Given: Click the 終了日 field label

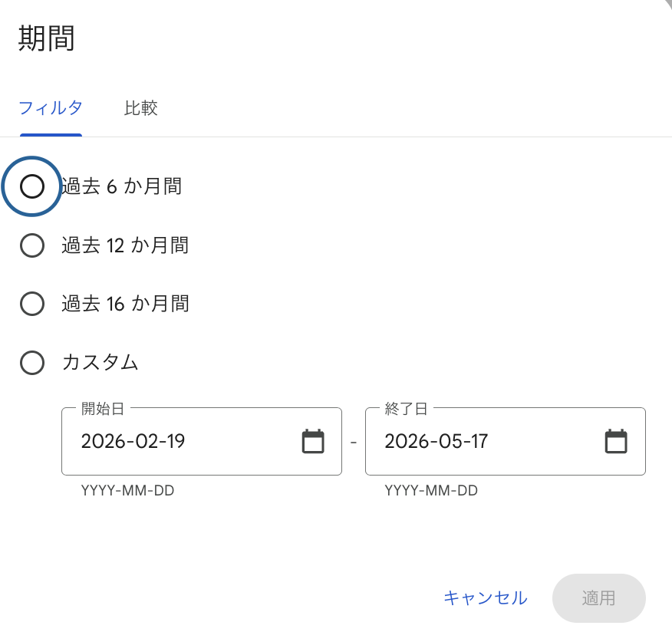Looking at the screenshot, I should pyautogui.click(x=406, y=409).
